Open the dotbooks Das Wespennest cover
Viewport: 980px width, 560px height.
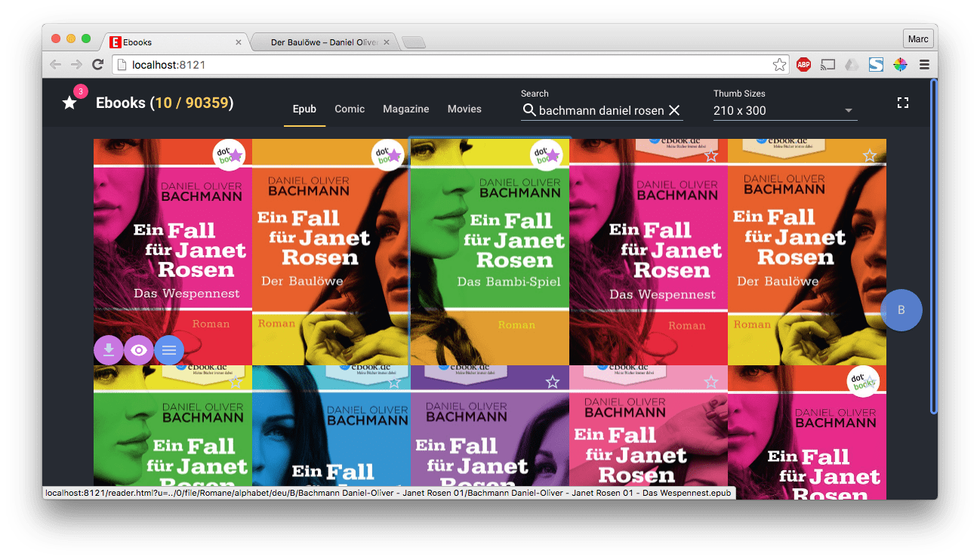tap(173, 252)
